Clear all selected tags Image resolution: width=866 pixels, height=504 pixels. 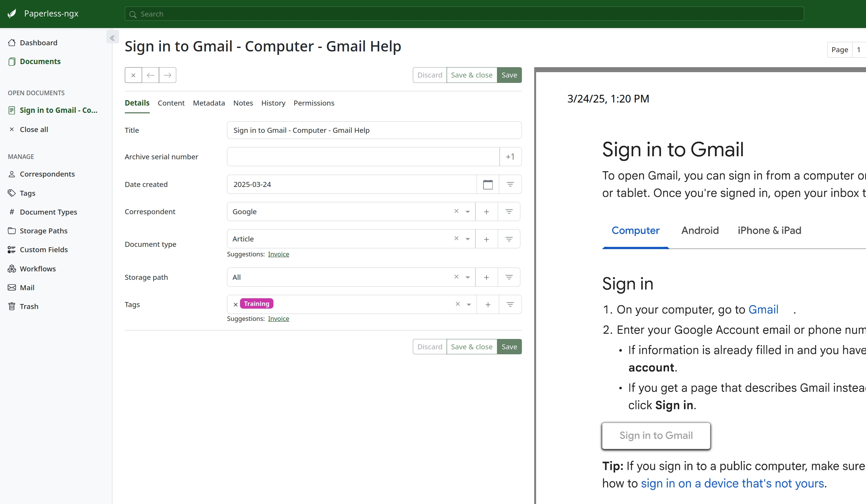pyautogui.click(x=458, y=304)
